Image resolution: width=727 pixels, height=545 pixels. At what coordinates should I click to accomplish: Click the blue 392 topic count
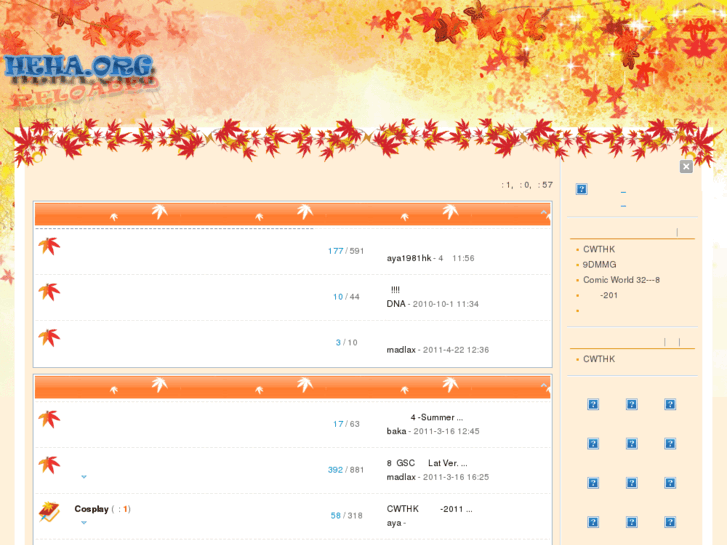[335, 470]
